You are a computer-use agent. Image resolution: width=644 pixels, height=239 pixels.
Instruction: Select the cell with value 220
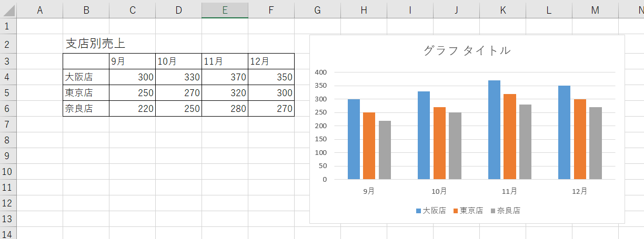point(132,109)
